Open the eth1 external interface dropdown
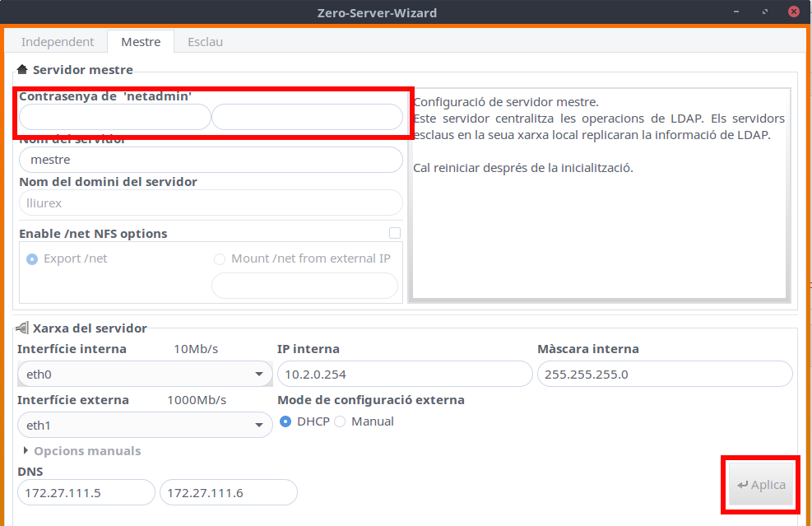812x526 pixels. tap(144, 426)
